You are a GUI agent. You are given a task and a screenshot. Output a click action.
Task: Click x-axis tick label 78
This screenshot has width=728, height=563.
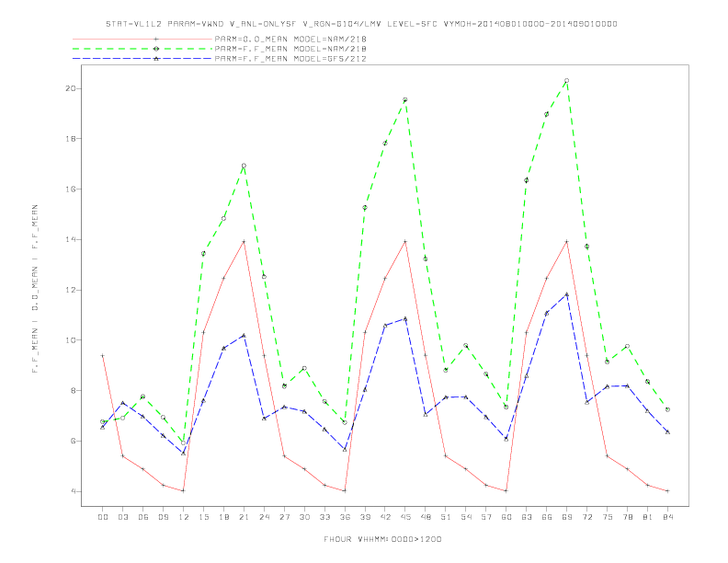[x=627, y=517]
